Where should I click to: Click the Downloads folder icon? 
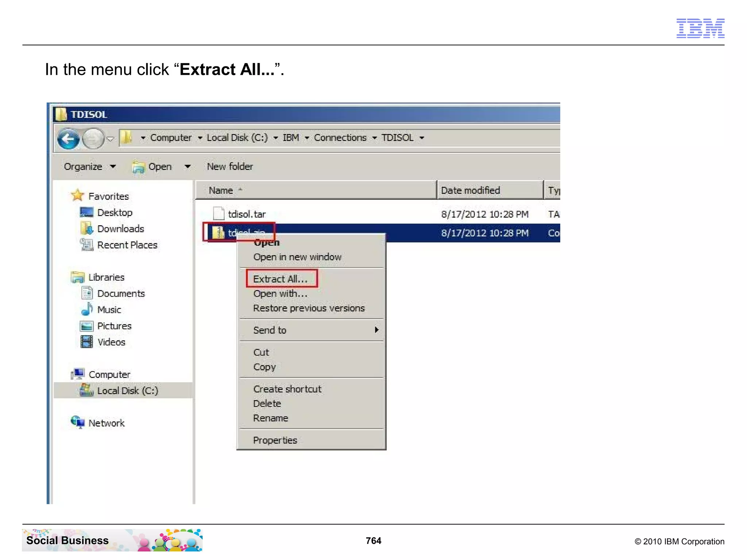point(87,228)
